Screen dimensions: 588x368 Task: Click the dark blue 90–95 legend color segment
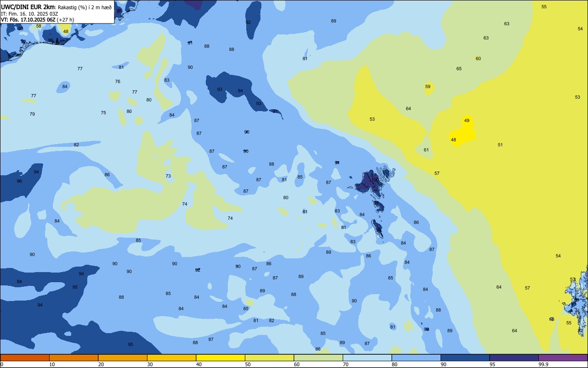point(465,357)
